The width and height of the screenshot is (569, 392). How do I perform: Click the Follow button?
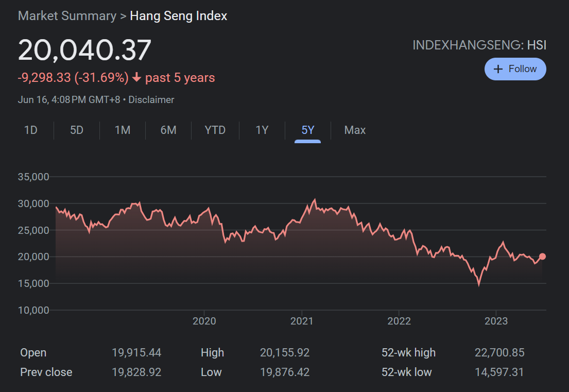point(515,69)
